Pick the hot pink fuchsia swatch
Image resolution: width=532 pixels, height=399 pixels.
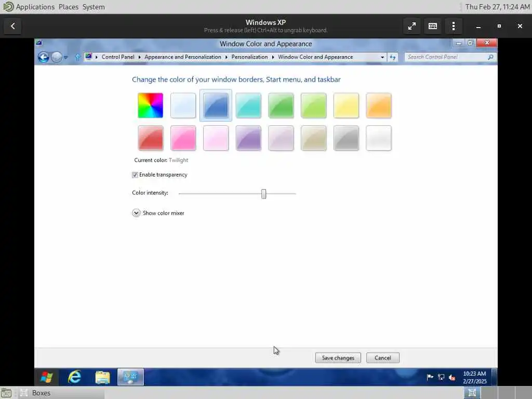183,138
